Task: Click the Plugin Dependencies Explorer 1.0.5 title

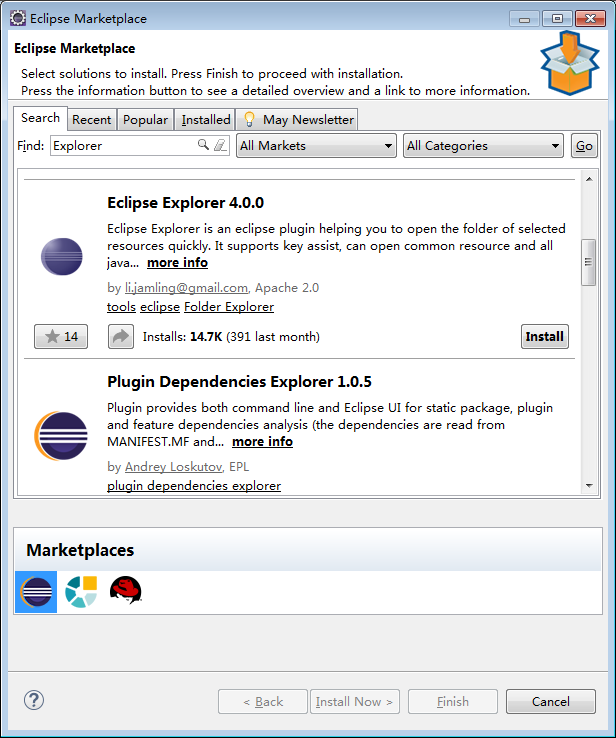Action: (239, 382)
